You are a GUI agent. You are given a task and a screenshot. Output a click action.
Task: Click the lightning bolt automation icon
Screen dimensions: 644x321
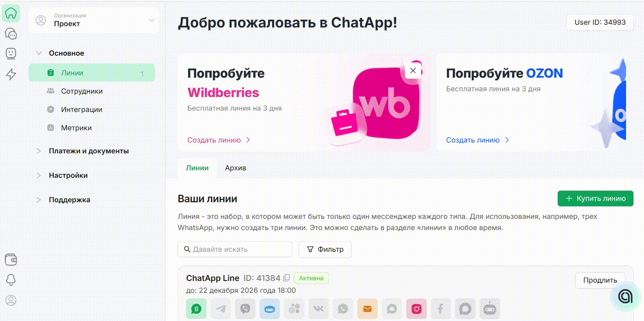[x=11, y=74]
